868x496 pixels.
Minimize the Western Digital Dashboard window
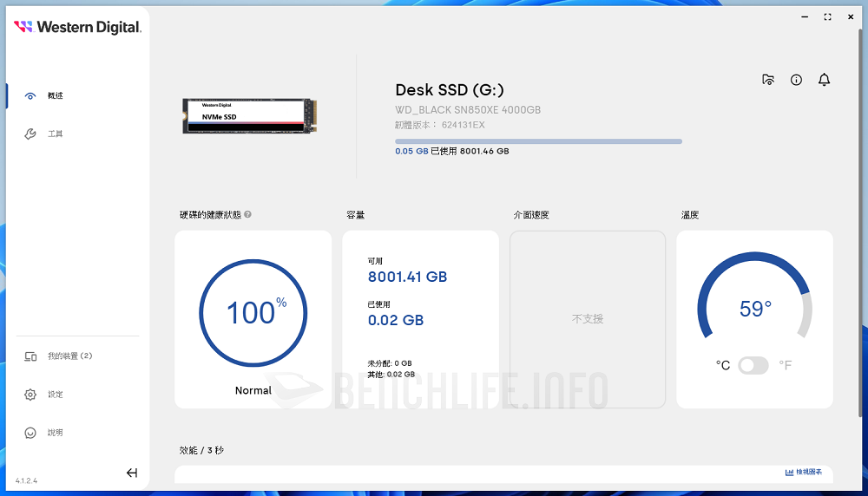tap(805, 17)
